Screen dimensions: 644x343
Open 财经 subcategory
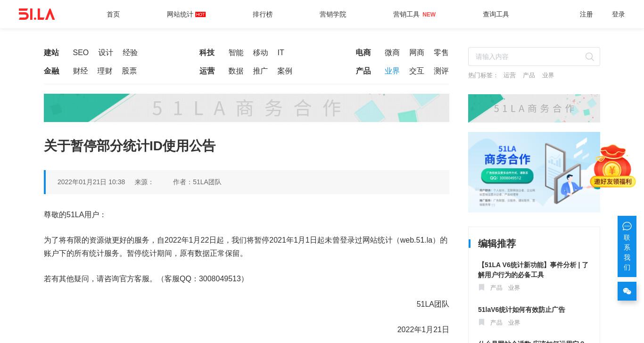pos(80,71)
